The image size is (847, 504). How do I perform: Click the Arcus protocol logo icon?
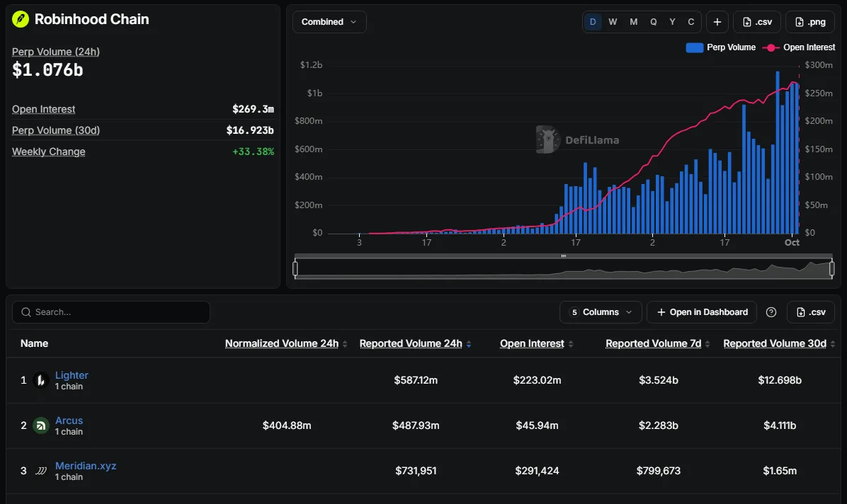(x=40, y=425)
